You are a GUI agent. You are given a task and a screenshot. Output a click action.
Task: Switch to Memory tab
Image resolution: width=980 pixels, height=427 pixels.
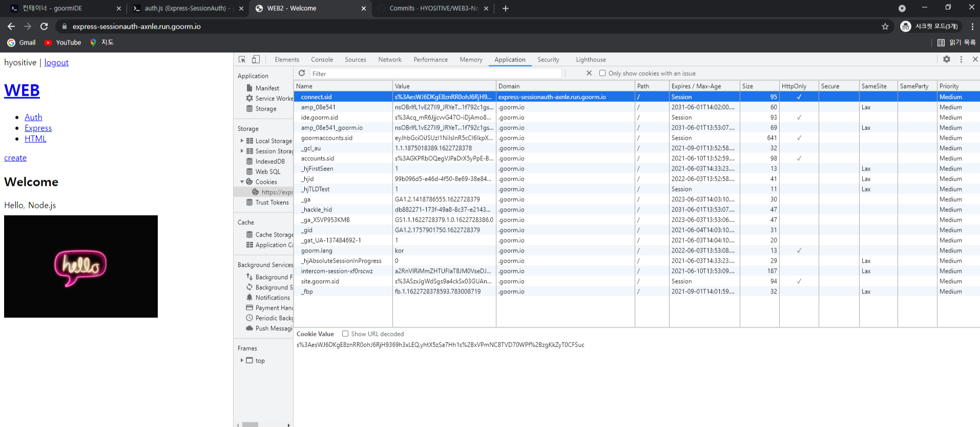(471, 59)
